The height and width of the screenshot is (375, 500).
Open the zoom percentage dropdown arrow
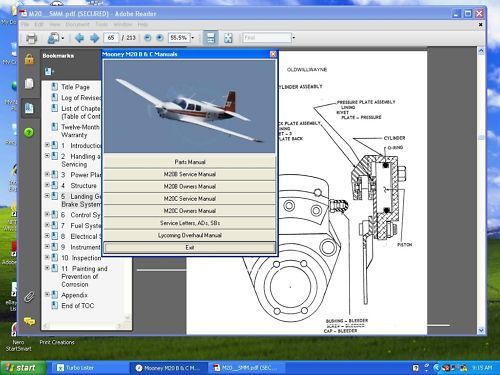tap(192, 38)
